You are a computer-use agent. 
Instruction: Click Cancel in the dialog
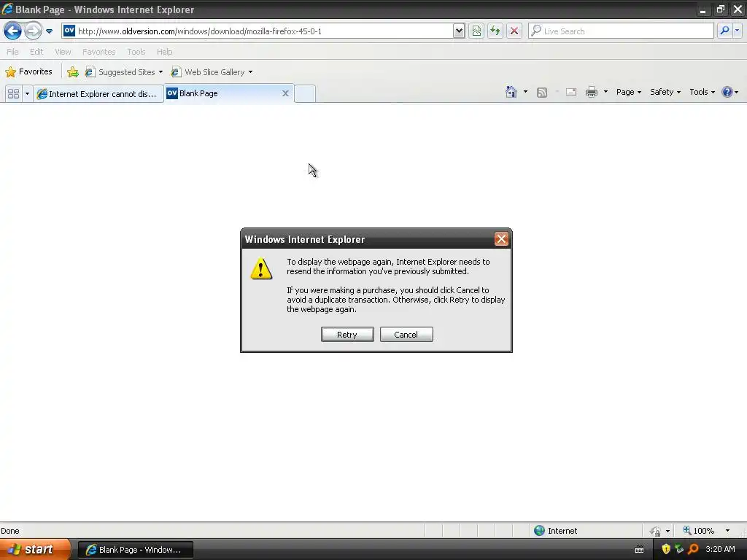(x=406, y=334)
